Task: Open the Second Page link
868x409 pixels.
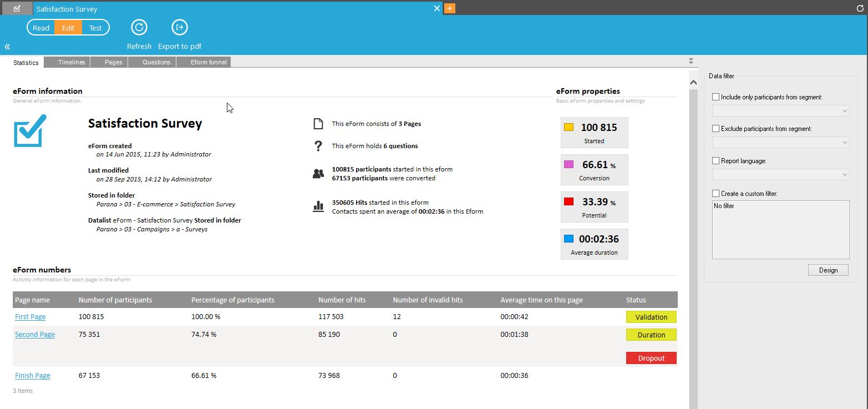Action: pyautogui.click(x=35, y=335)
